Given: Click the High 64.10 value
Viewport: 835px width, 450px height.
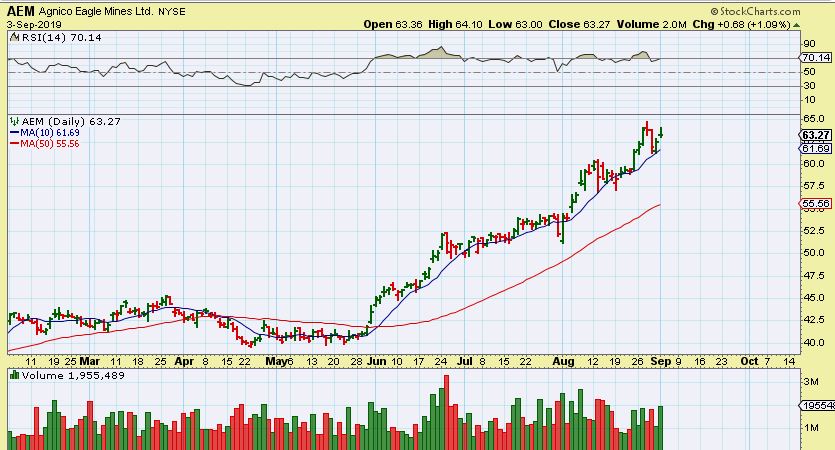Looking at the screenshot, I should click(x=455, y=24).
